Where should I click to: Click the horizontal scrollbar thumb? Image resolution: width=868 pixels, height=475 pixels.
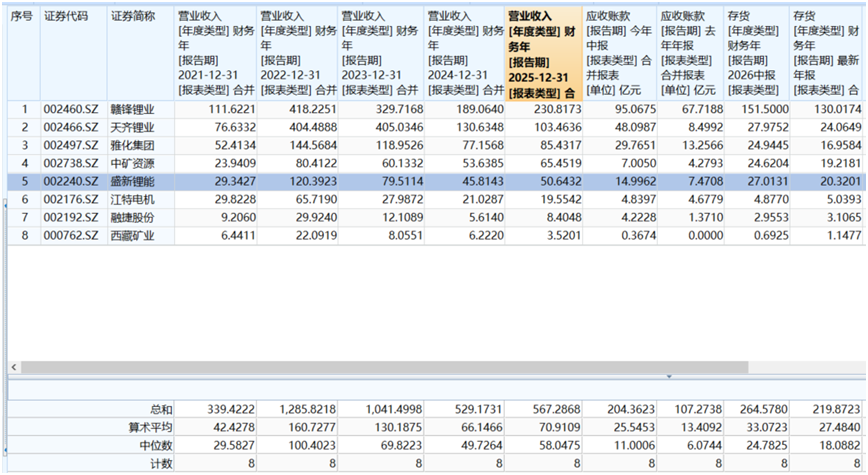[384, 367]
